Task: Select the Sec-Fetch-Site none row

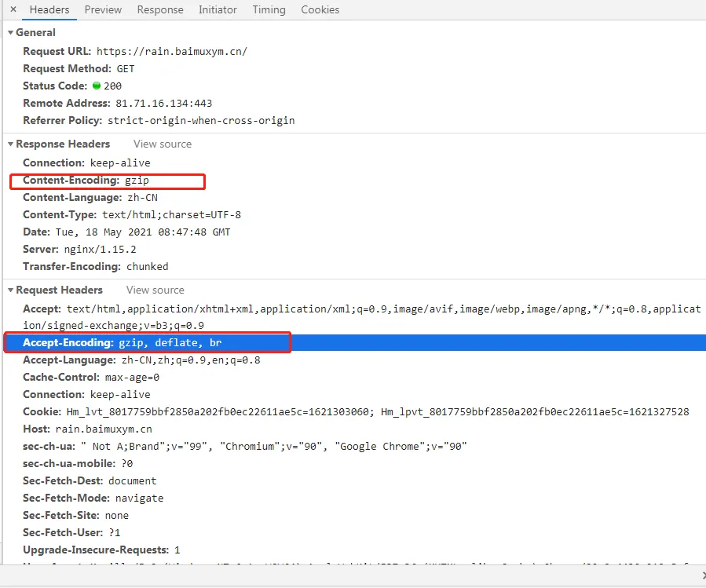Action: pyautogui.click(x=76, y=516)
